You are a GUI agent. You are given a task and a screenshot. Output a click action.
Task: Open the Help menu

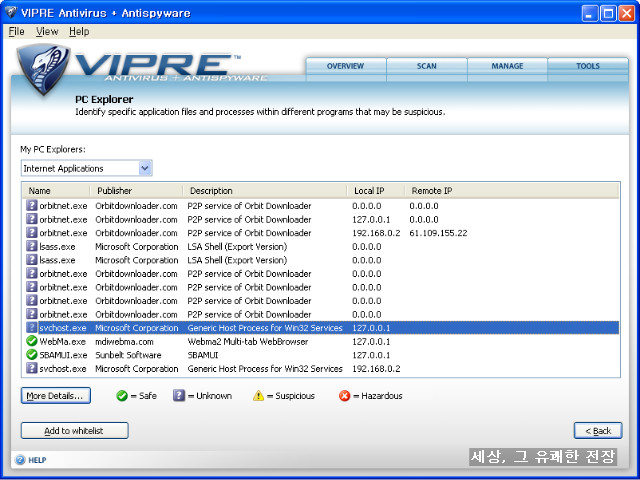(79, 31)
